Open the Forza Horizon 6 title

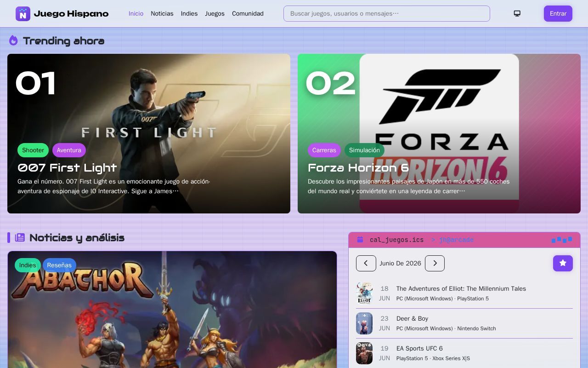[358, 167]
